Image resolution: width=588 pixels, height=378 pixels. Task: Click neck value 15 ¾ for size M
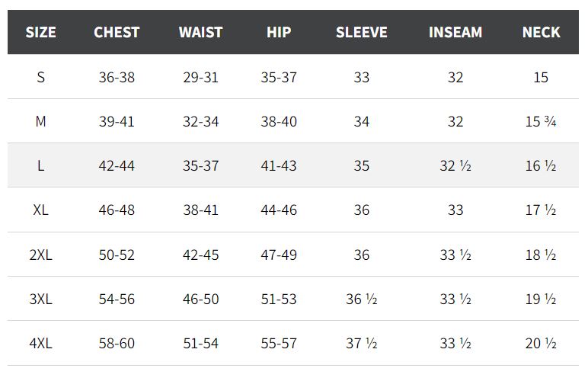tap(541, 122)
